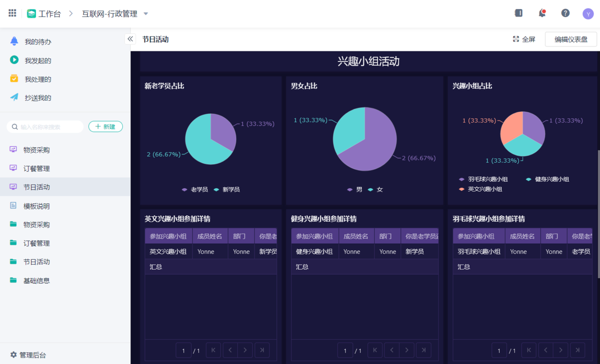Click the 输入名称来搜索 search field
600x364 pixels.
(x=45, y=127)
